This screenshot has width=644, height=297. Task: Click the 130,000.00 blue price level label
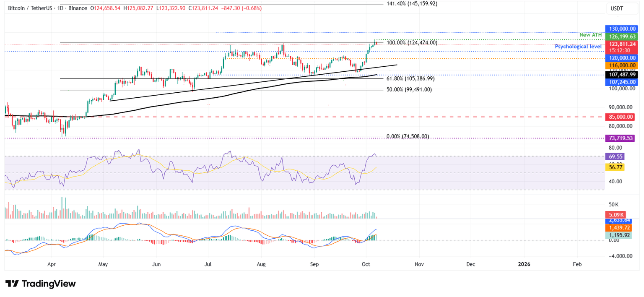point(621,29)
